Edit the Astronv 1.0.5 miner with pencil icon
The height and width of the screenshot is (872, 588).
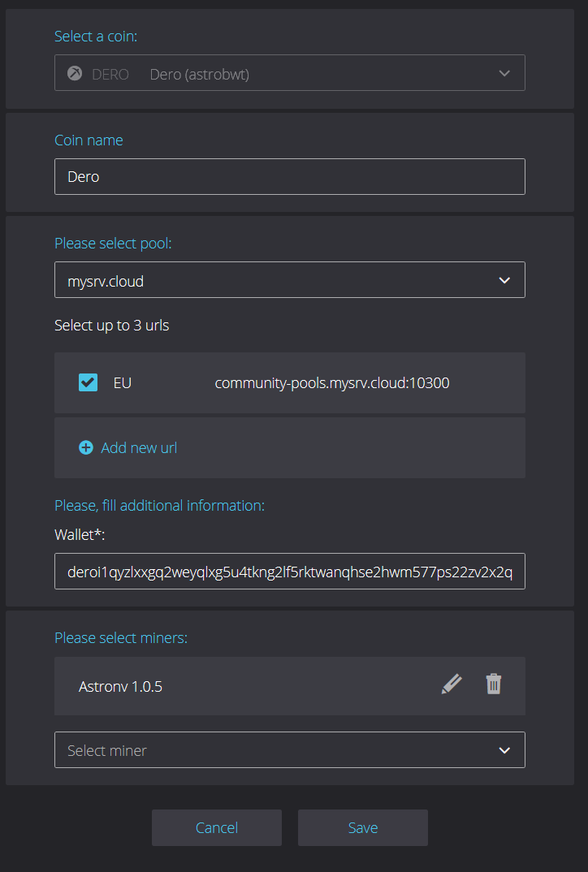(x=452, y=684)
